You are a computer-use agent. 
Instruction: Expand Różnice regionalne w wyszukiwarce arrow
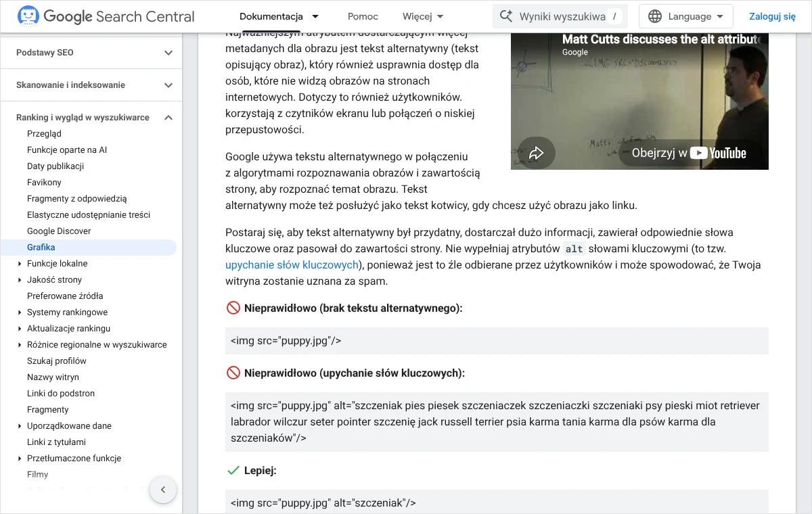(x=20, y=345)
